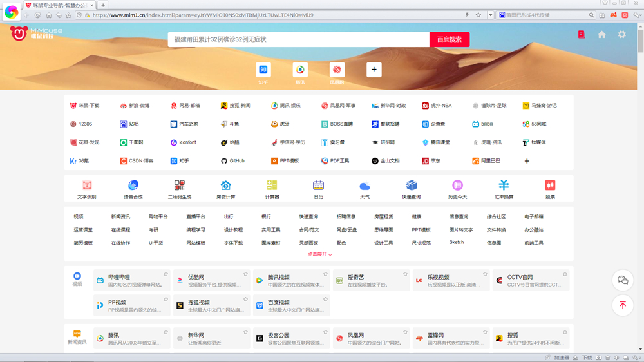644x362 pixels.
Task: Open the bilibili link
Action: [482, 124]
